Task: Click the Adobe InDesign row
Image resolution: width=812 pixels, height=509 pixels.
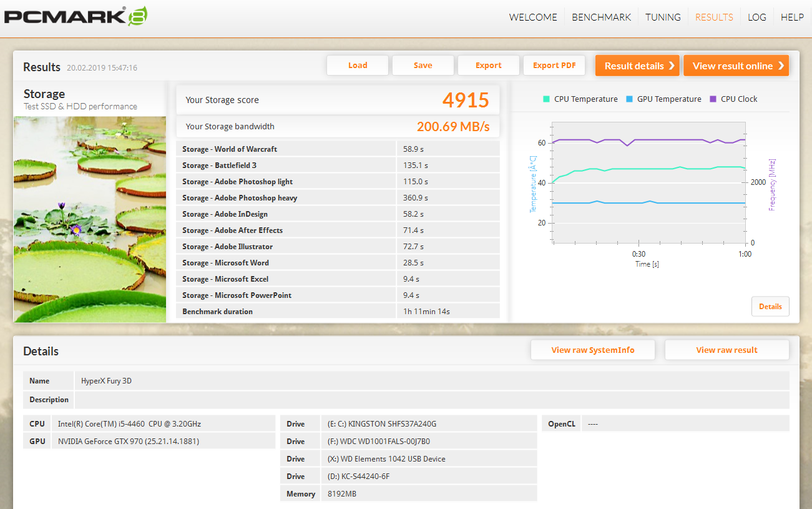Action: click(338, 214)
